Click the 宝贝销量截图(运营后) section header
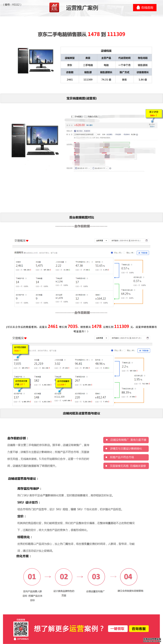163x644 pixels. click(x=82, y=98)
